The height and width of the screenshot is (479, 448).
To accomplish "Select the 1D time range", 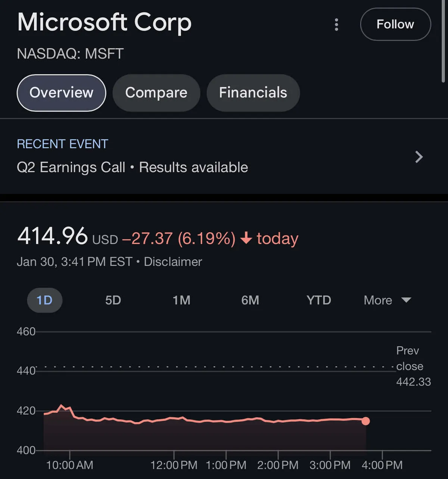I will pyautogui.click(x=44, y=300).
